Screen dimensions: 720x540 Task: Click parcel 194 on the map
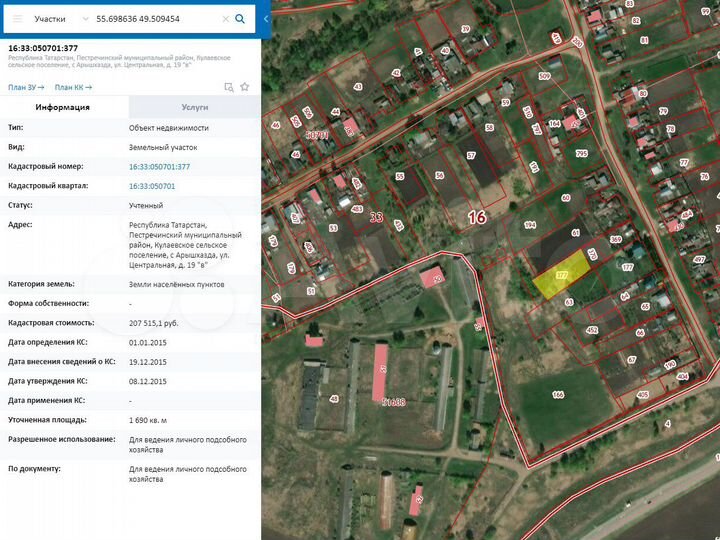coord(530,225)
